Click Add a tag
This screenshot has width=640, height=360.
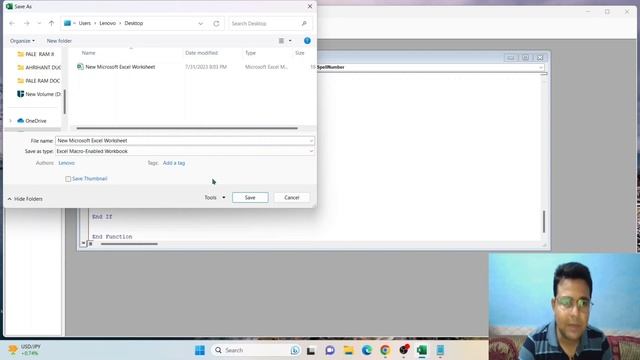[x=174, y=163]
